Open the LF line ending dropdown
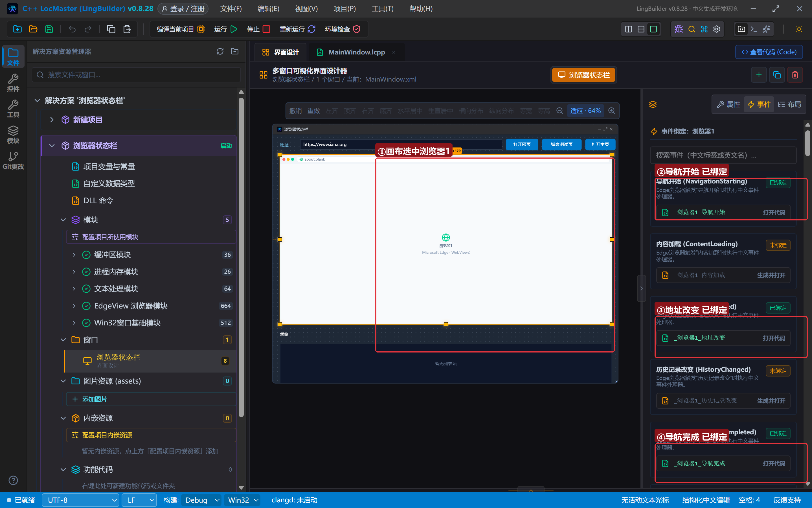Screen dimensions: 812x508 tap(139, 500)
